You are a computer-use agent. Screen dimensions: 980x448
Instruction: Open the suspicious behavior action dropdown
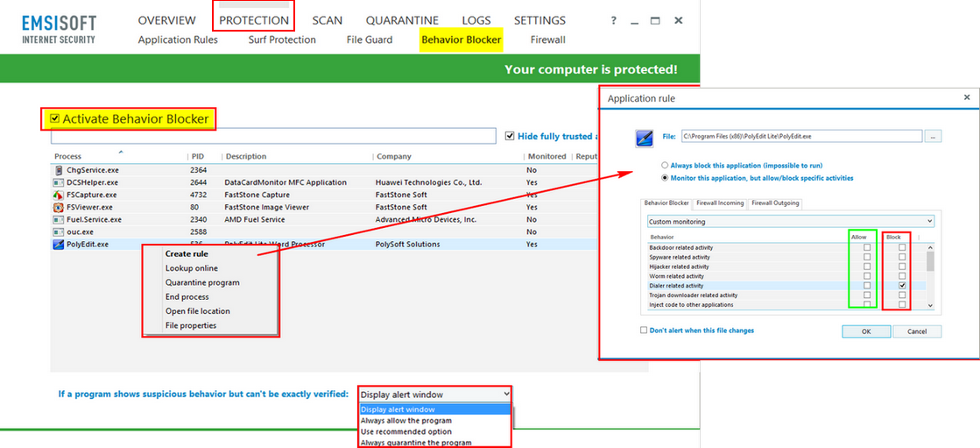click(x=435, y=395)
